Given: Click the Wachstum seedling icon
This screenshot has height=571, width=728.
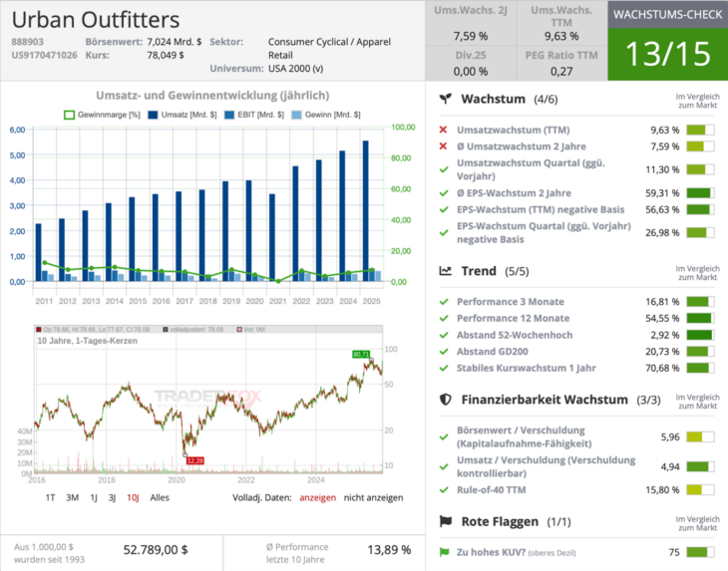Looking at the screenshot, I should point(446,100).
